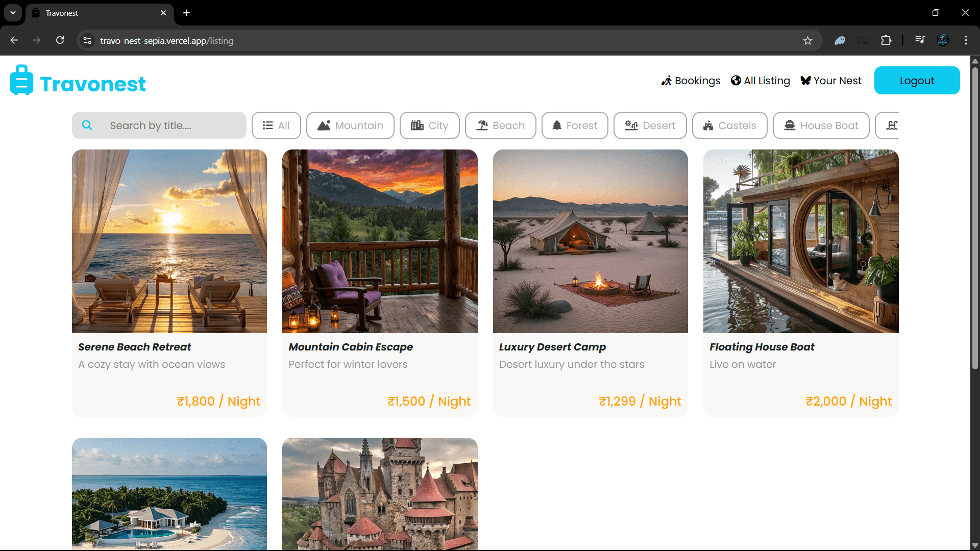
Task: Click the Travonest suitcase logo icon
Action: coord(21,80)
